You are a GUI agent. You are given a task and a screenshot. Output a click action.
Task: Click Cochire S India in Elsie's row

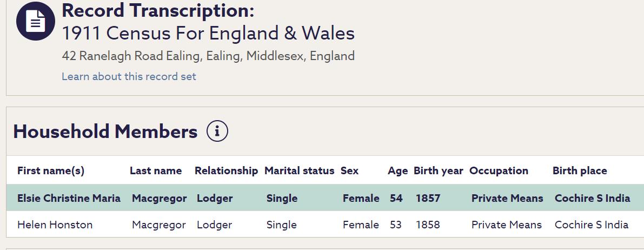tap(592, 198)
